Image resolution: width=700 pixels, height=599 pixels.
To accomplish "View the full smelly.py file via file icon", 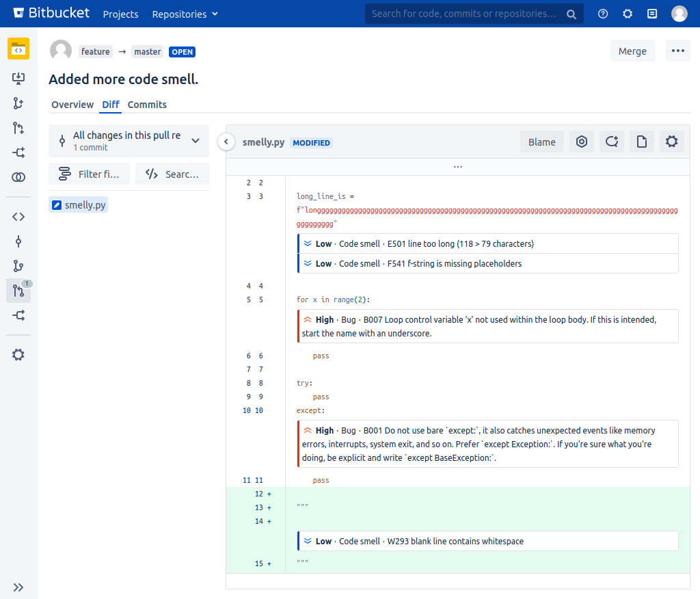I will [x=641, y=142].
